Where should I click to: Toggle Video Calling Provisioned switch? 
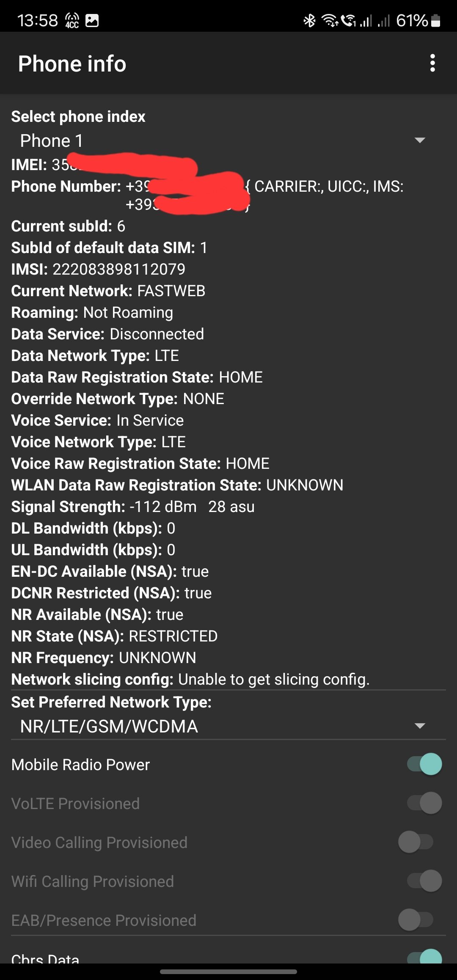[416, 842]
